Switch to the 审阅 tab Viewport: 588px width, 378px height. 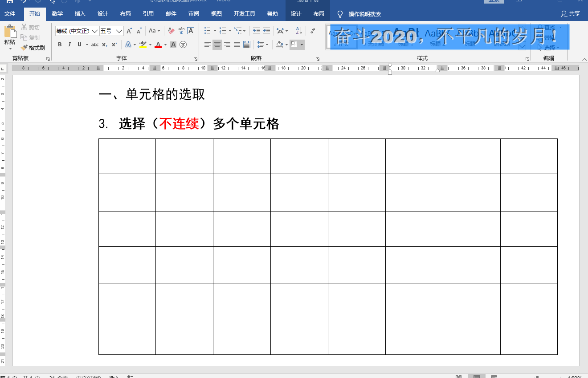tap(194, 14)
